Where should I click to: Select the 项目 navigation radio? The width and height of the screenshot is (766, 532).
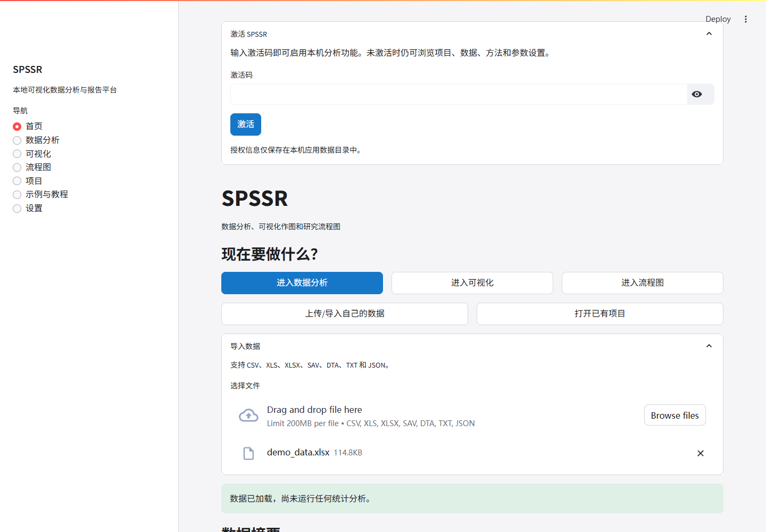(x=17, y=181)
